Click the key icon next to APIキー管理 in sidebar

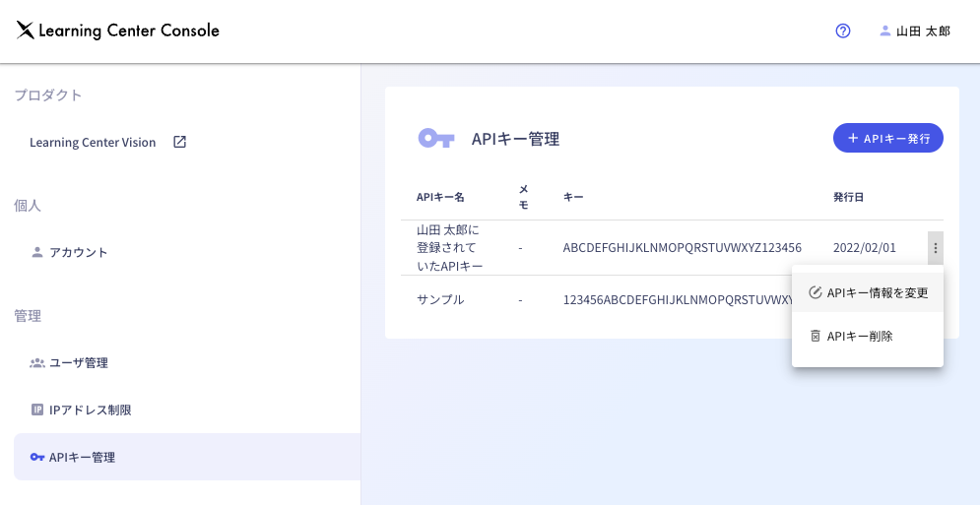click(37, 457)
